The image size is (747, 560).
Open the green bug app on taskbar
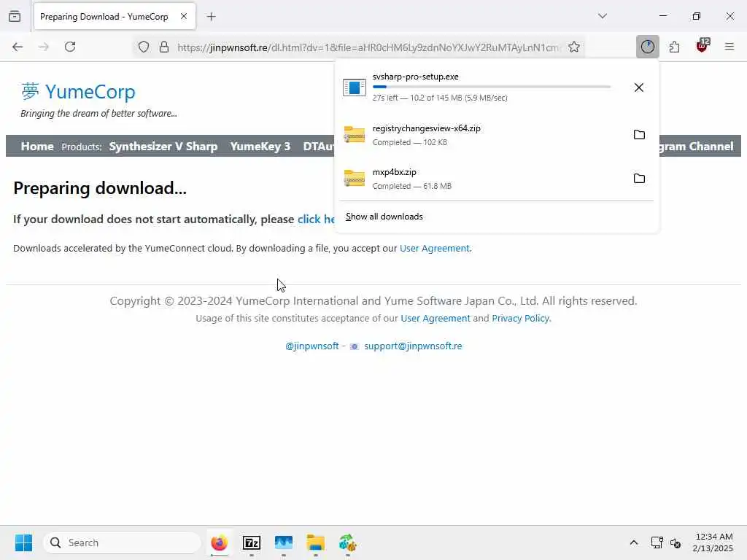tap(348, 542)
